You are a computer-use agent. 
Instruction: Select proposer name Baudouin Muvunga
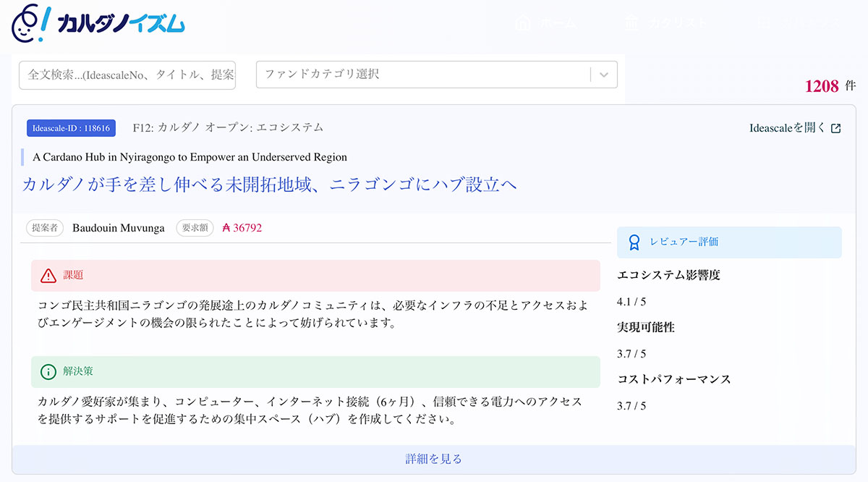tap(119, 228)
